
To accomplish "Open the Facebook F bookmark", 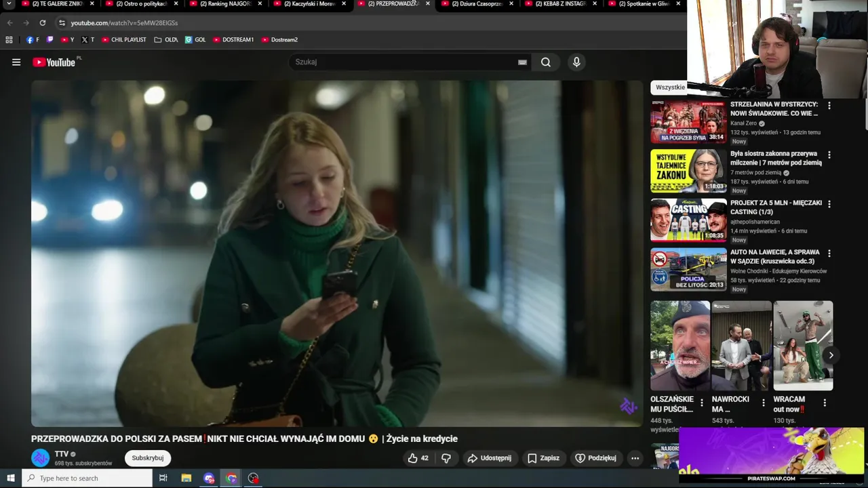I will coord(33,40).
